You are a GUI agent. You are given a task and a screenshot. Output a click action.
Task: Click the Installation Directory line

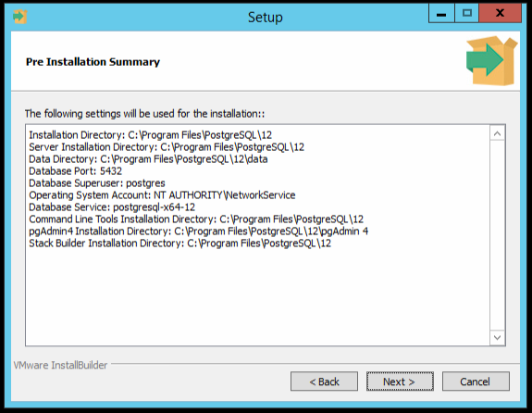click(150, 135)
